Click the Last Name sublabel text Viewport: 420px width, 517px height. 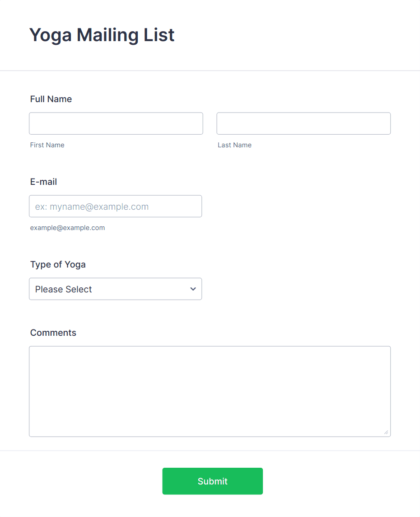pos(234,145)
